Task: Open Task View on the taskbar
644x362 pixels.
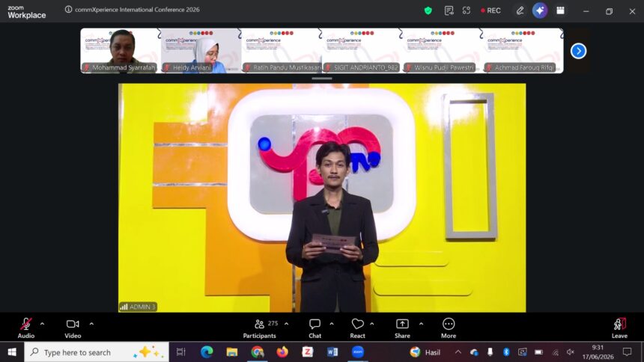Action: coord(180,352)
